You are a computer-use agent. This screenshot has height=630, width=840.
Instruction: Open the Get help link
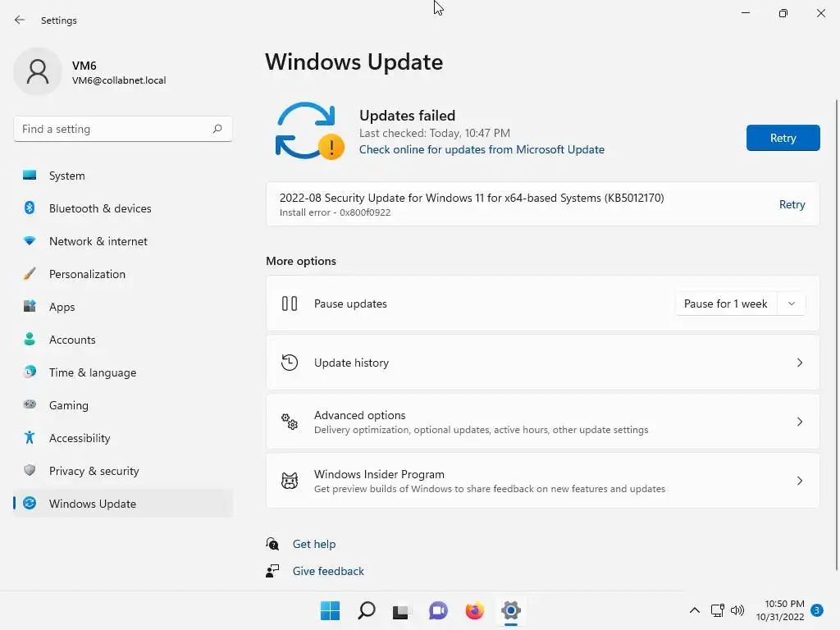click(314, 544)
